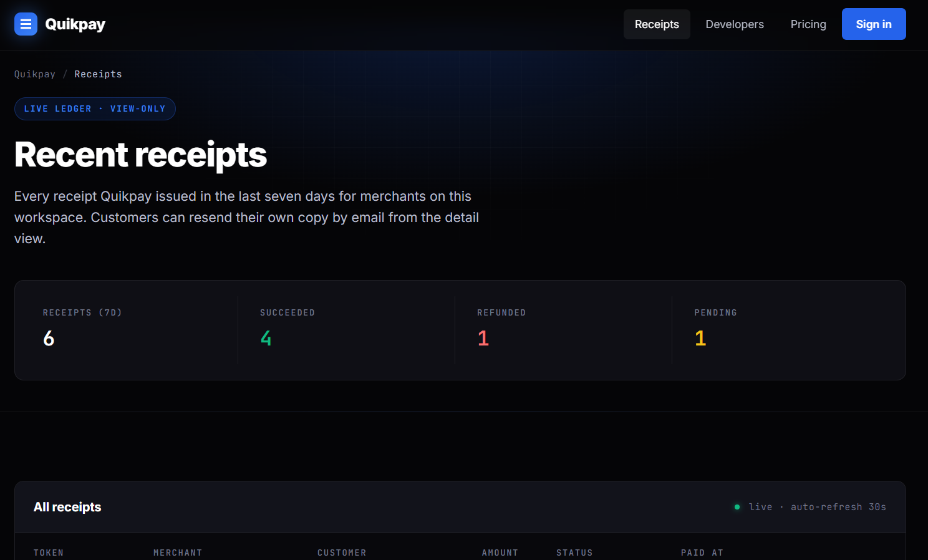Click the LIVE LEDGER · VIEW-ONLY badge

point(95,109)
